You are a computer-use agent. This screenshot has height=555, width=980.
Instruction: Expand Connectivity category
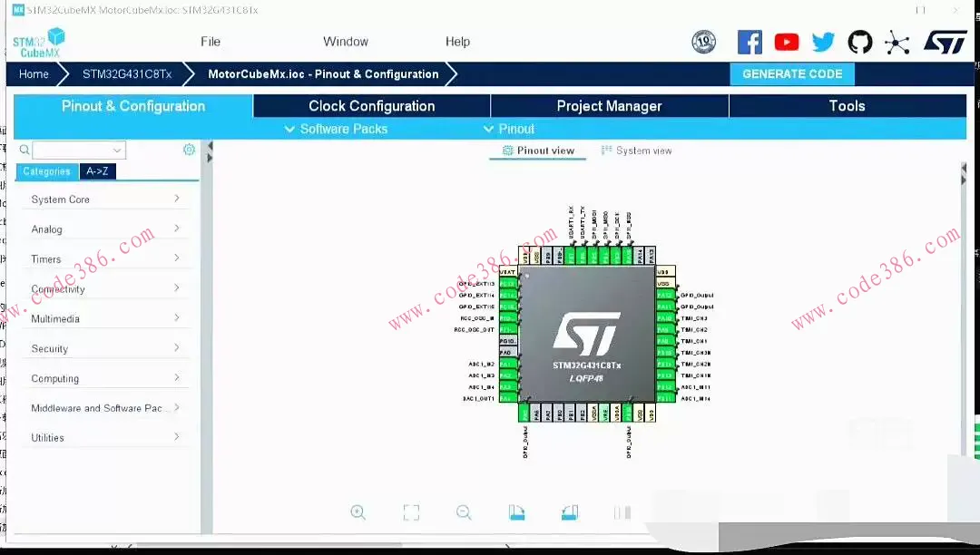click(x=105, y=289)
